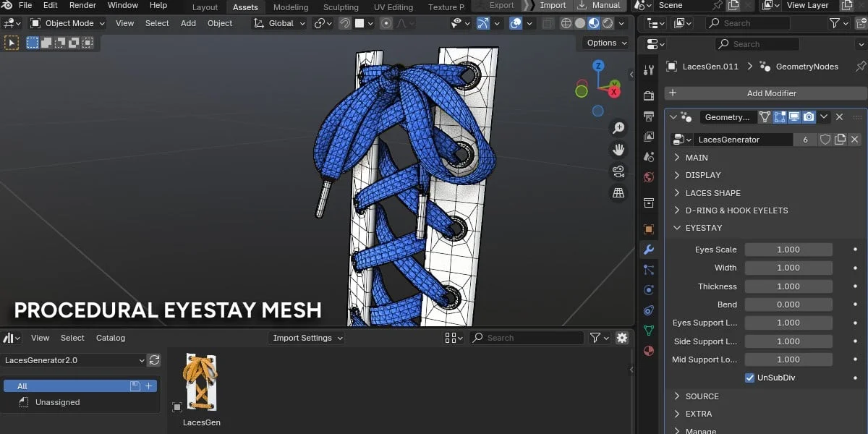Select the Material Properties sphere icon

coord(649,351)
